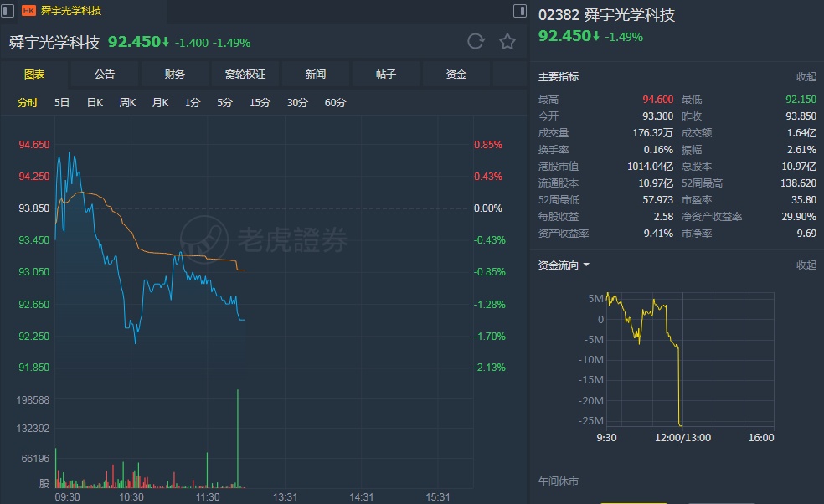Select the 60分 chart interval
Image resolution: width=824 pixels, height=504 pixels.
pos(335,103)
